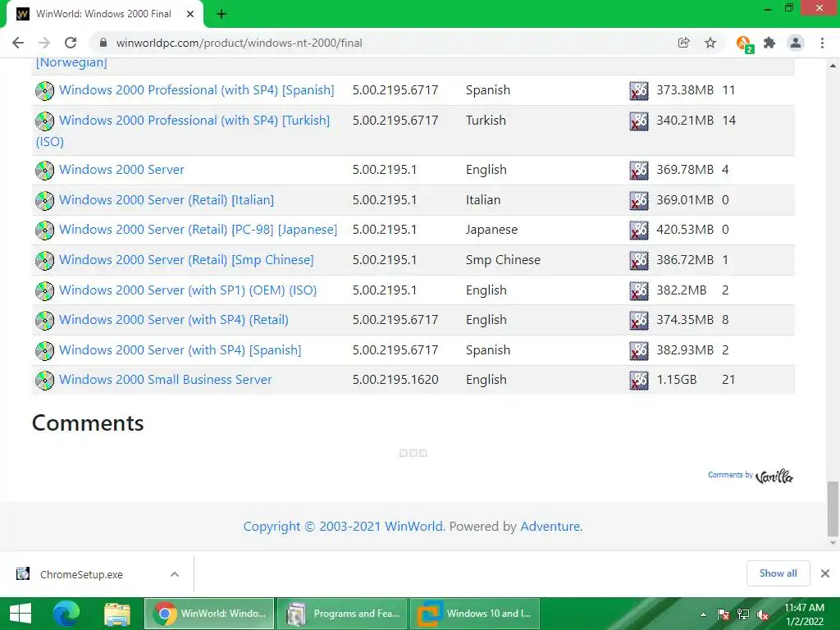
Task: Click the share page icon in address bar
Action: pyautogui.click(x=683, y=43)
